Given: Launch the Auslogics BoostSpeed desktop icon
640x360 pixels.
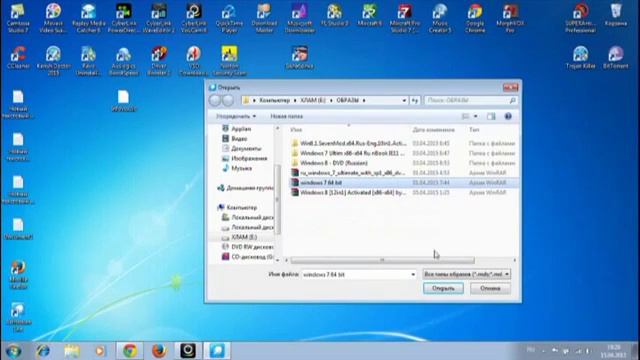Looking at the screenshot, I should click(x=124, y=60).
